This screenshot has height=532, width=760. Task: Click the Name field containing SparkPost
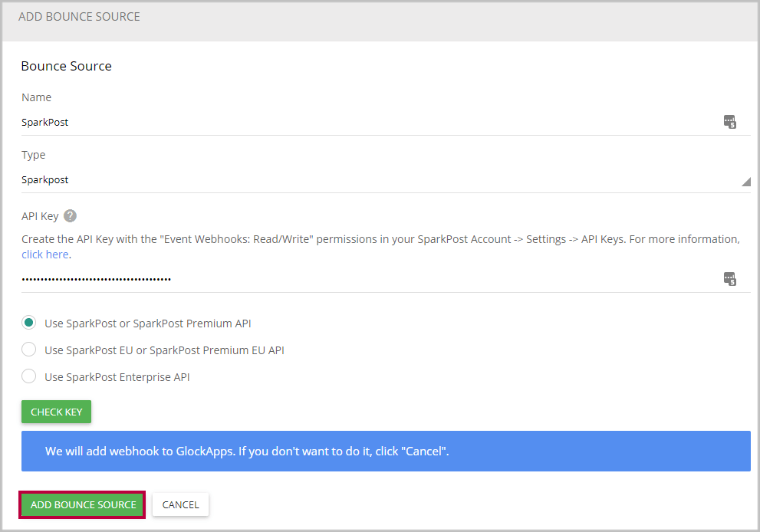[307, 122]
